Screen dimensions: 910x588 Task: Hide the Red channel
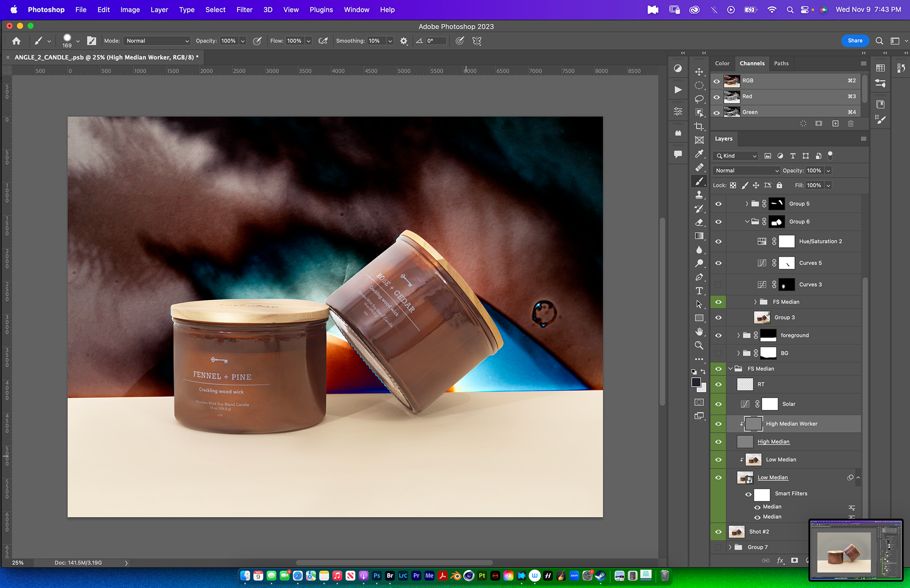[x=717, y=97]
